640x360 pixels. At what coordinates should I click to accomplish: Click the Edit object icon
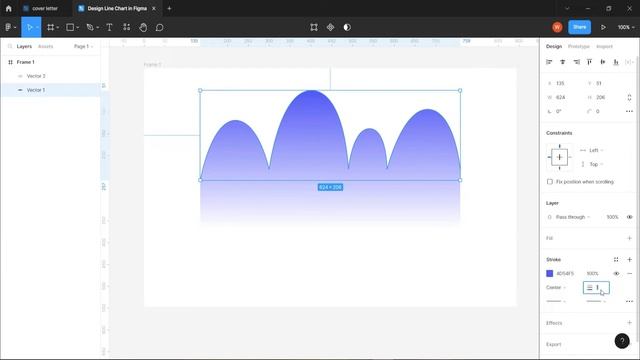313,27
